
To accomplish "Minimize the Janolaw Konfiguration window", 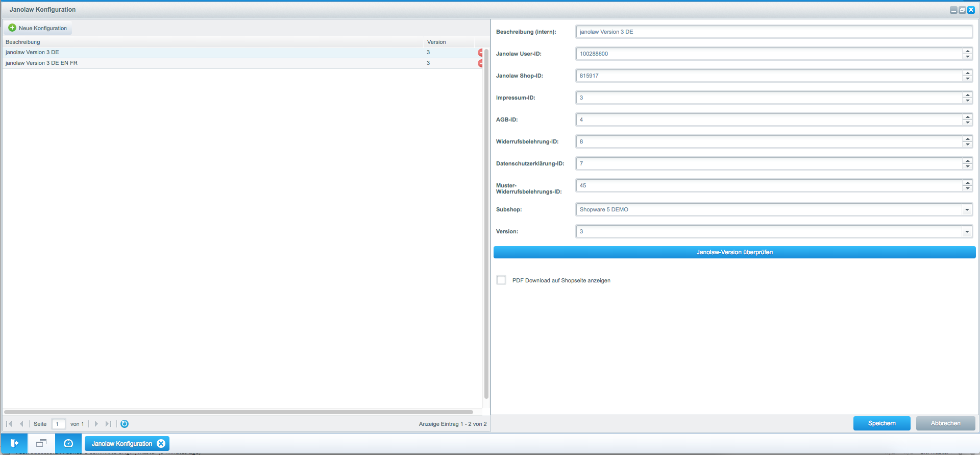I will (953, 10).
